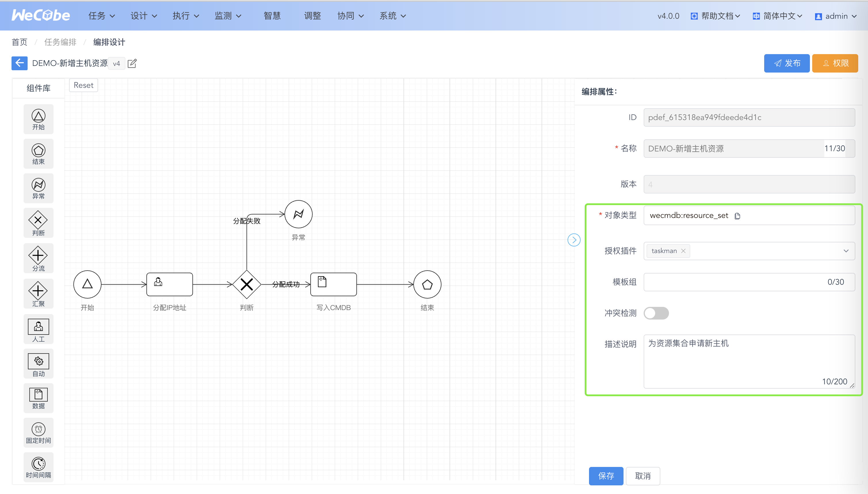
Task: Go to 任务编排 breadcrumb
Action: tap(60, 42)
